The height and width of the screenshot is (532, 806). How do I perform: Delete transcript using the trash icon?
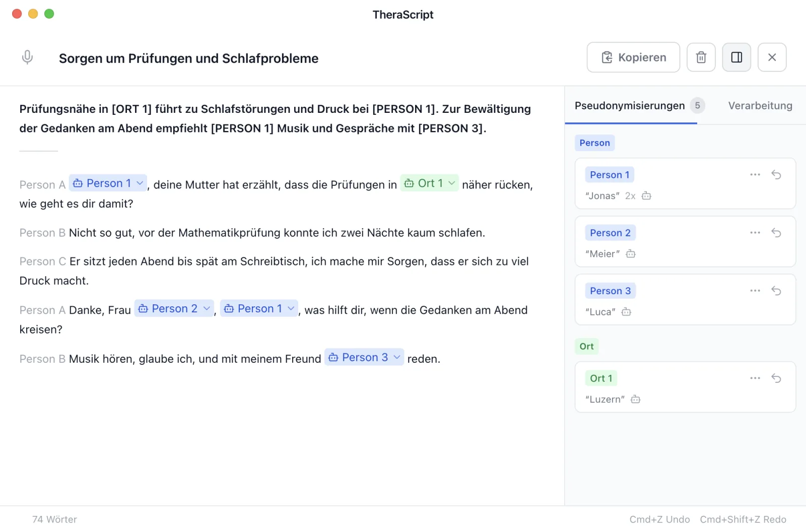[x=701, y=57]
